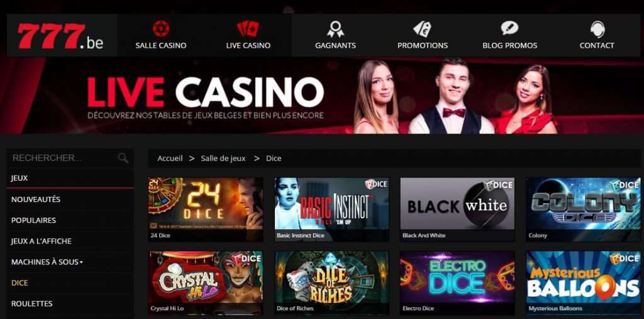Viewport: 644px width, 319px height.
Task: Click the search magnifier icon
Action: (x=123, y=158)
